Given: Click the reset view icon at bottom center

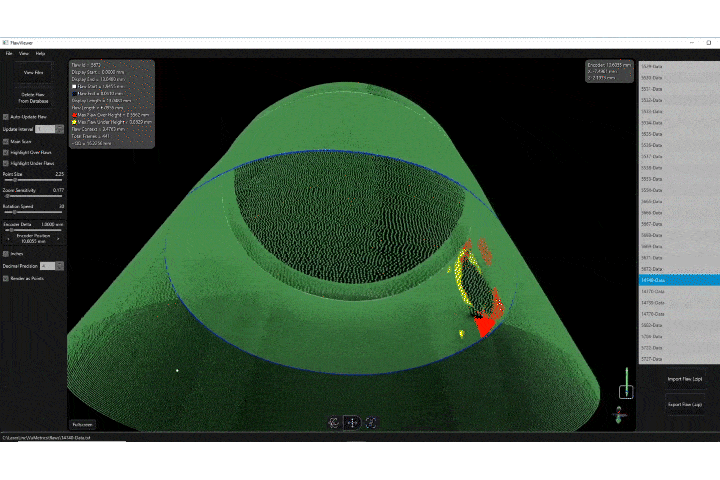Looking at the screenshot, I should 371,423.
